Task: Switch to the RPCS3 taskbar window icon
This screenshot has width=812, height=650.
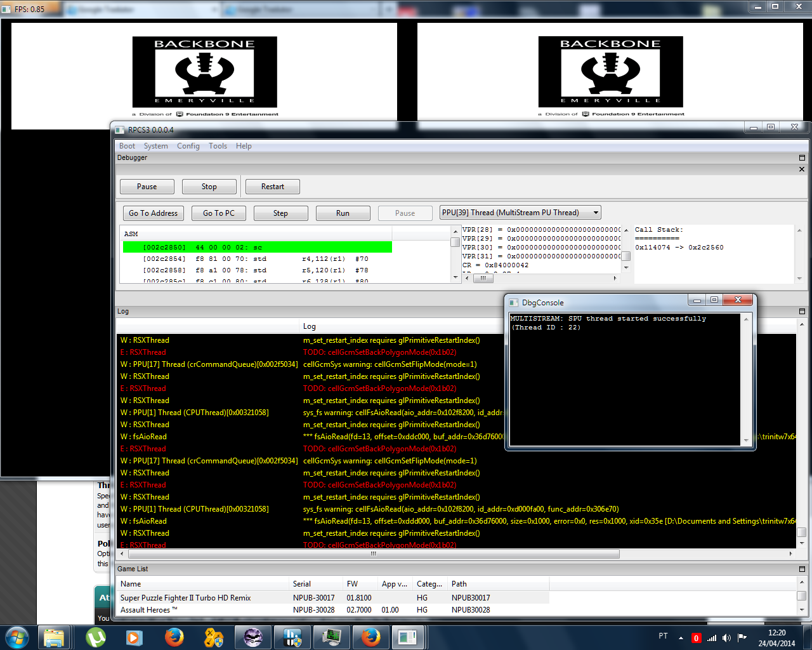Action: coord(407,637)
